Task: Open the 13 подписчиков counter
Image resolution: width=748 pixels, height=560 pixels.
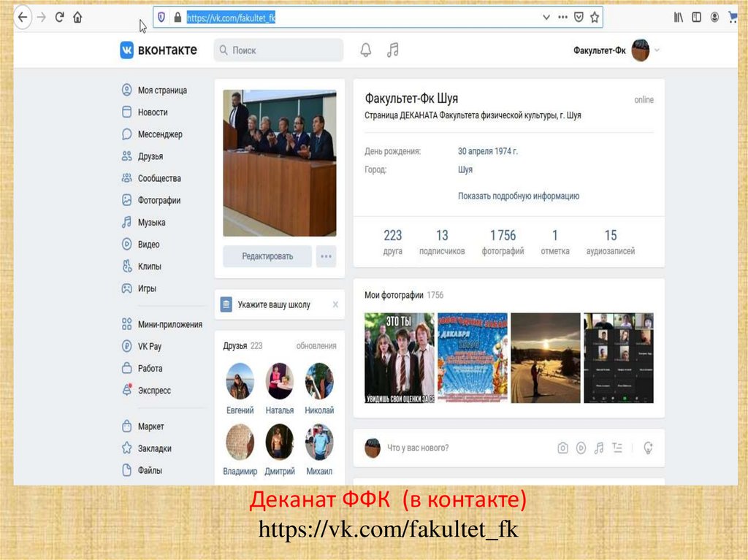Action: [442, 242]
